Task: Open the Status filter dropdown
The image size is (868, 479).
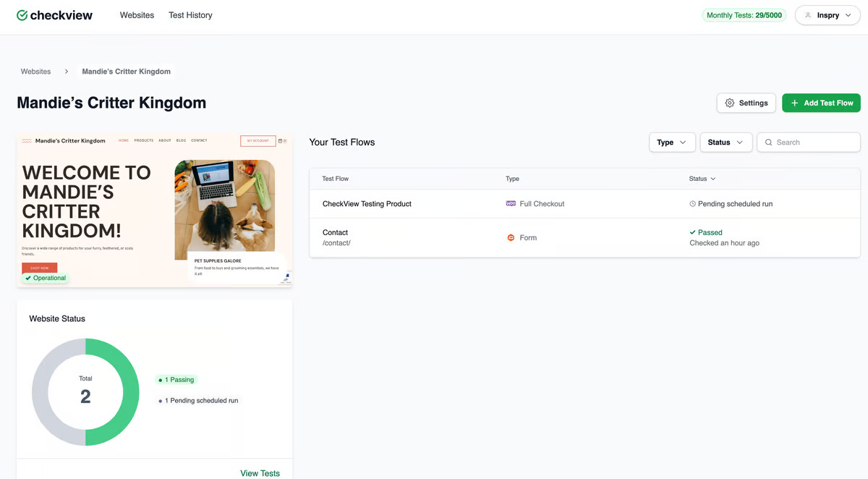Action: coord(726,142)
